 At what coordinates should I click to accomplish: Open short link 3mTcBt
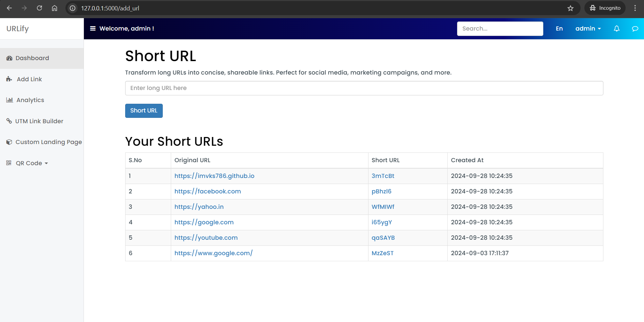click(383, 176)
